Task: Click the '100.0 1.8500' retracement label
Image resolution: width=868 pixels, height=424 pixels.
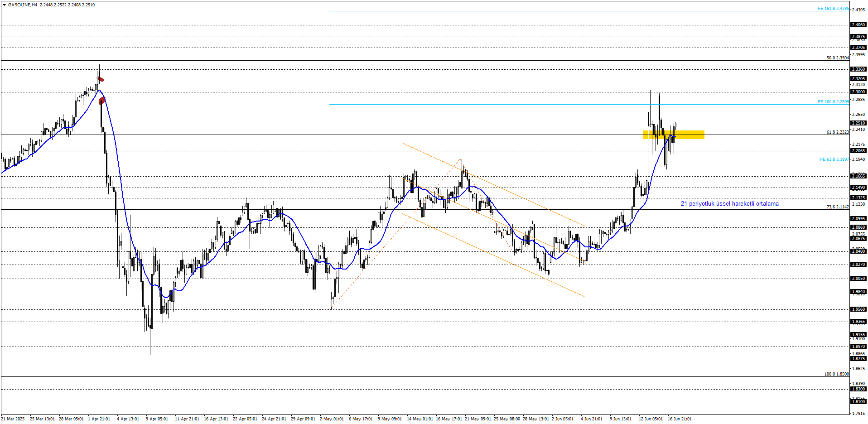Action: tap(836, 374)
